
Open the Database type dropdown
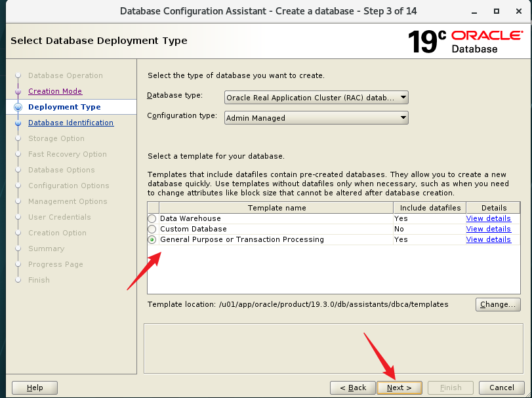tap(316, 98)
